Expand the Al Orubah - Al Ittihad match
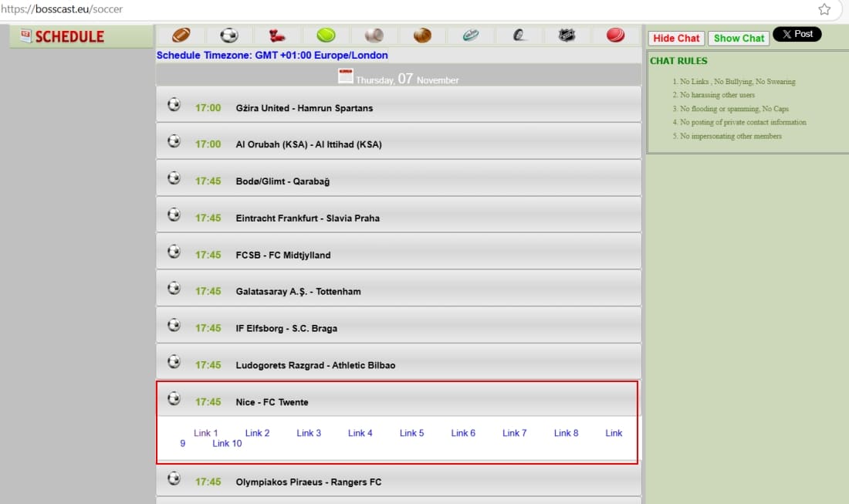 398,141
